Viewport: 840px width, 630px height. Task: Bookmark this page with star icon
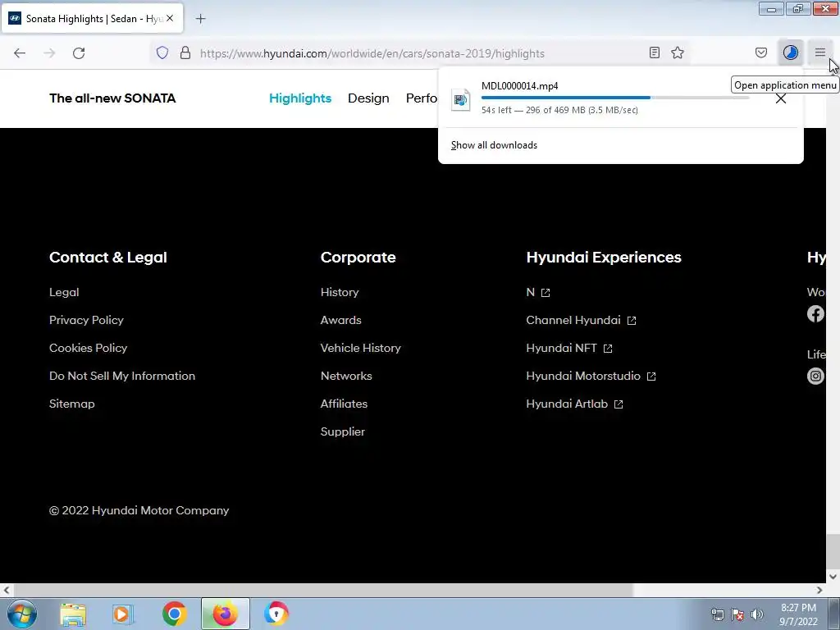click(678, 52)
